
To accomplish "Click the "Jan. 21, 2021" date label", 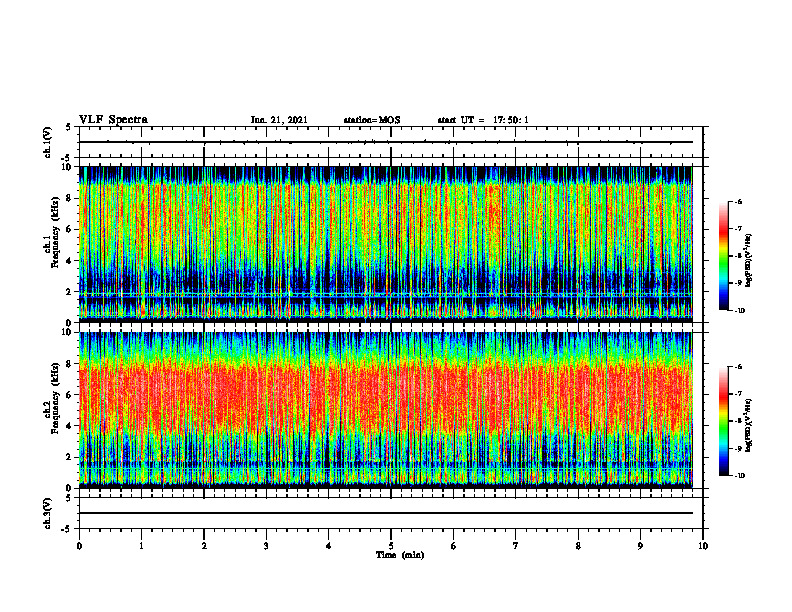I will (x=279, y=120).
